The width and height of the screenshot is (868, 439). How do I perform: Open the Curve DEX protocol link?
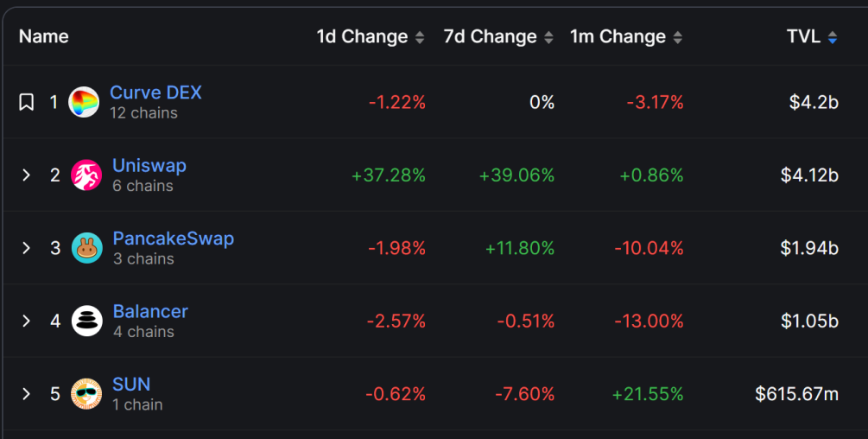pos(155,92)
